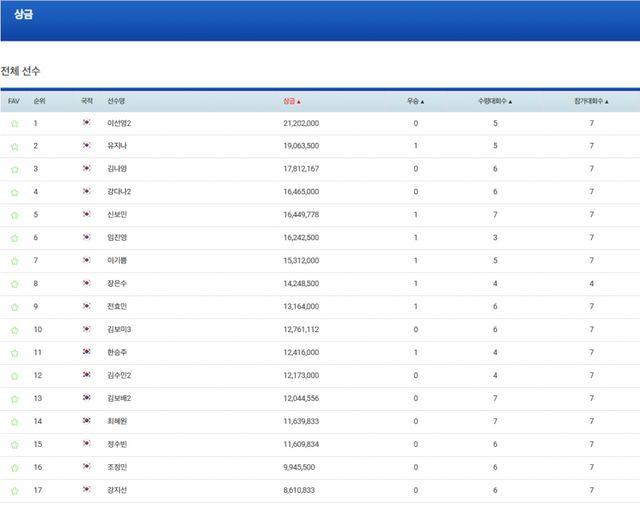The height and width of the screenshot is (505, 640).
Task: Click the star icon for 이기쁨
Action: tap(14, 261)
